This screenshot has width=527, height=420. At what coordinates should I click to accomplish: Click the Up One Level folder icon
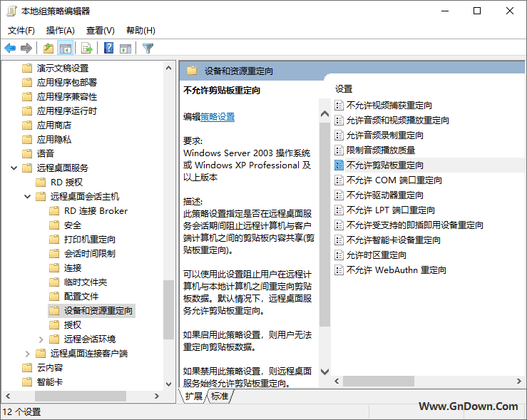click(48, 48)
